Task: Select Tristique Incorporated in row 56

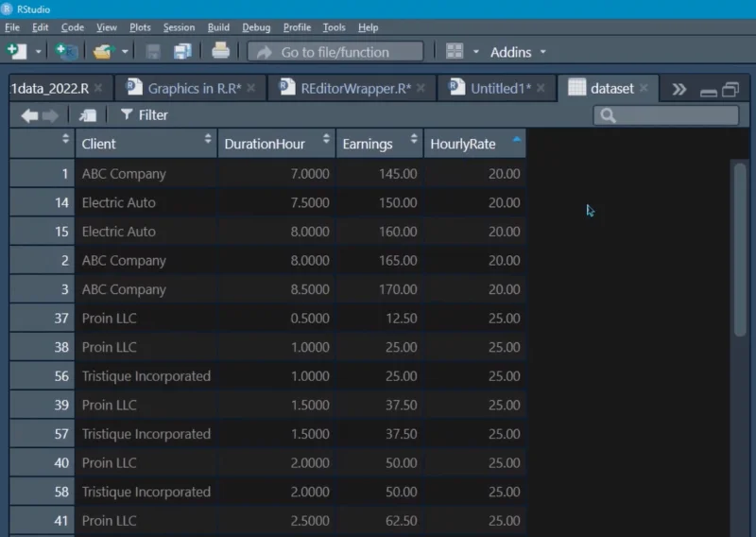Action: [x=146, y=376]
